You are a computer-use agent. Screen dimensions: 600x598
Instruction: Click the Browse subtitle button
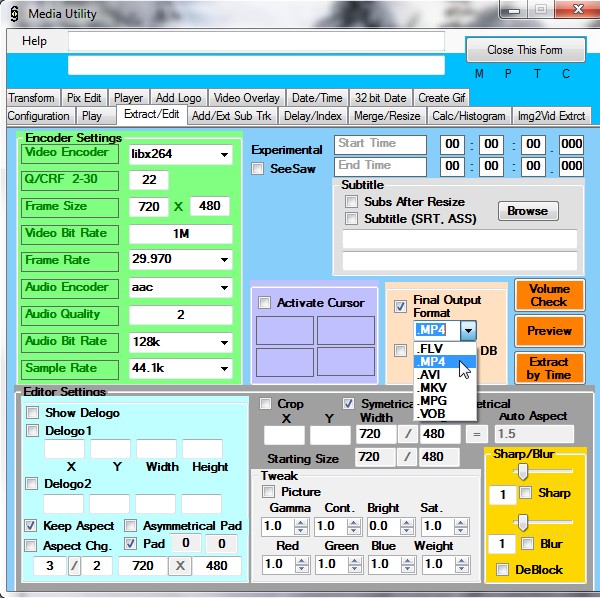528,211
